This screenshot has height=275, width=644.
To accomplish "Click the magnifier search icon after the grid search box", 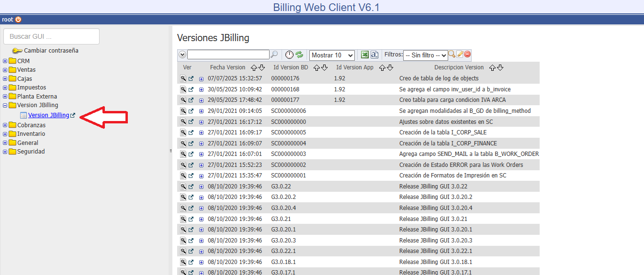I will [274, 55].
